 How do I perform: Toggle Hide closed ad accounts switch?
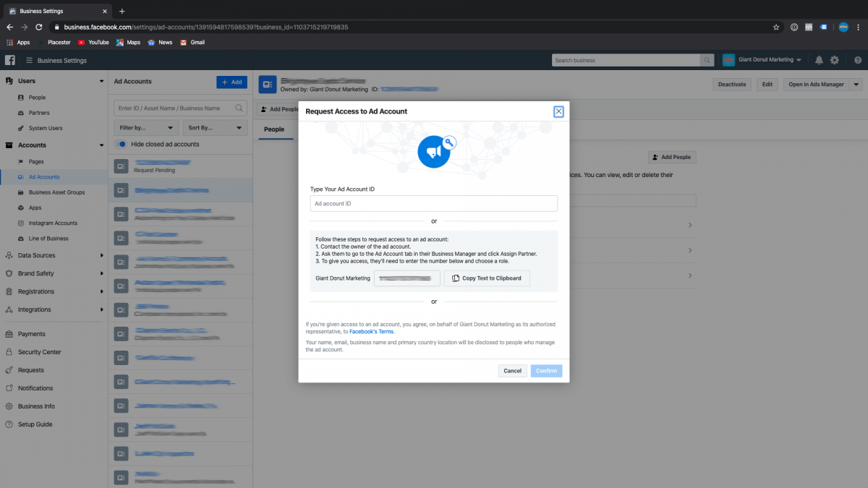[122, 144]
